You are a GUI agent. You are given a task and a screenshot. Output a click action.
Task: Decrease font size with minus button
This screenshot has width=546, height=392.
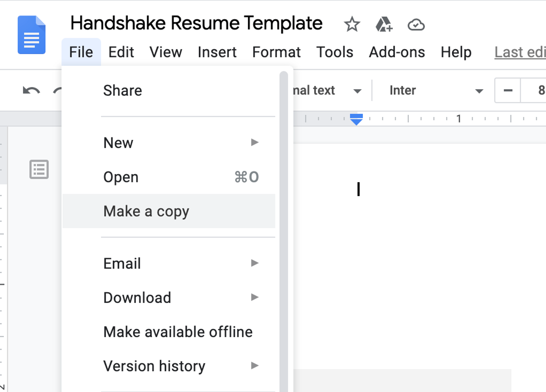click(508, 91)
